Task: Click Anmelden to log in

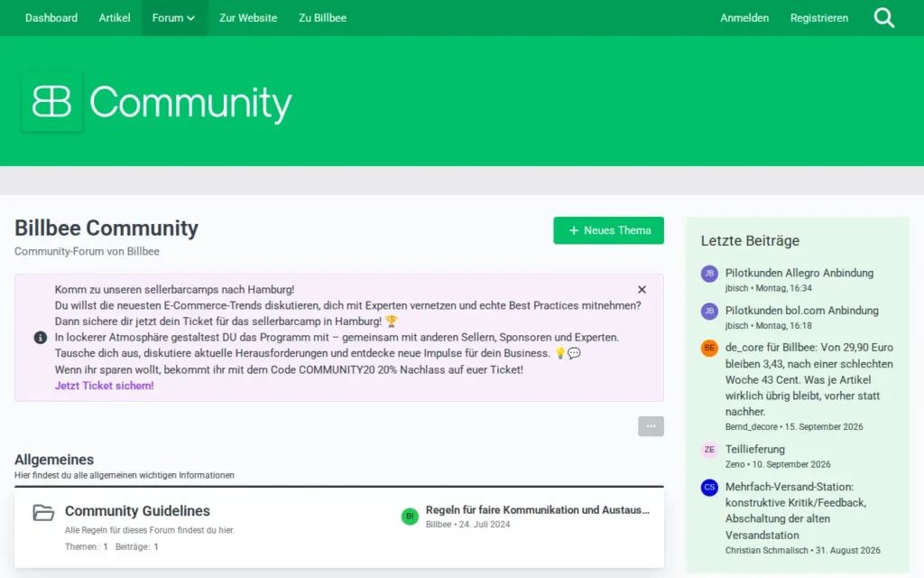Action: coord(744,18)
